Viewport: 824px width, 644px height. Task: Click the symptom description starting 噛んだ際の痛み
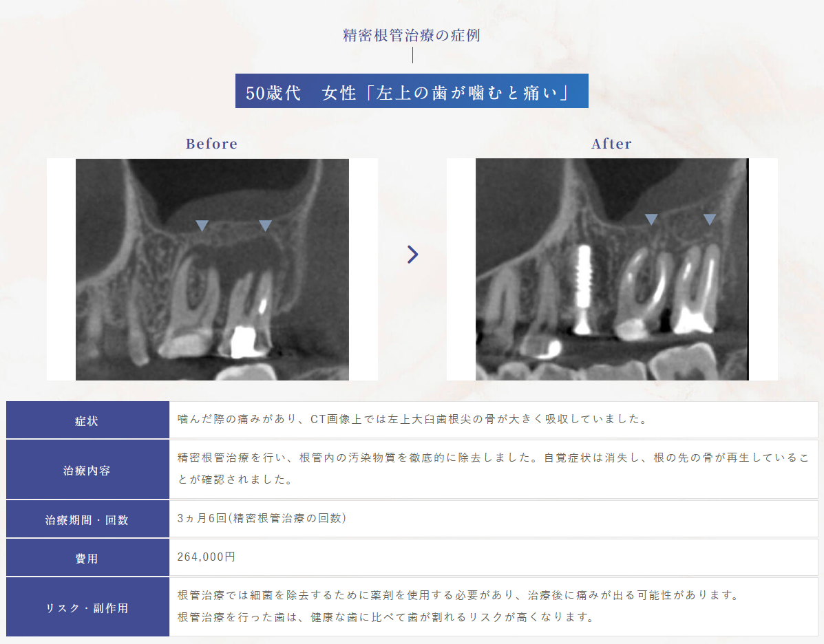pos(412,419)
